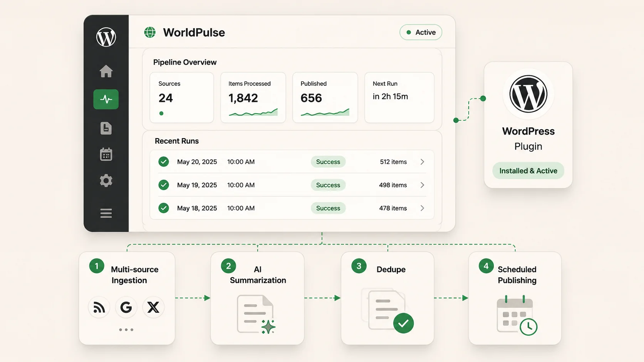The image size is (644, 362).
Task: Click the date "May 19, 2025"
Action: [x=197, y=185]
